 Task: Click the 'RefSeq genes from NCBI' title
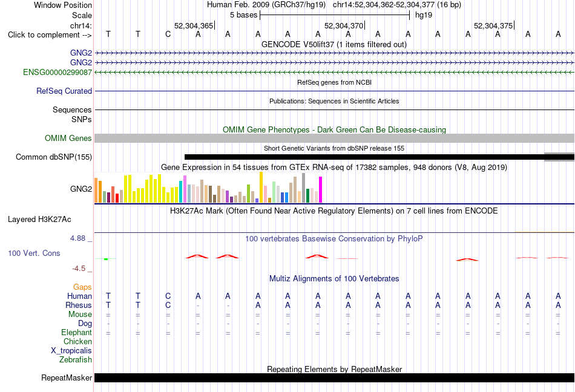pyautogui.click(x=334, y=82)
